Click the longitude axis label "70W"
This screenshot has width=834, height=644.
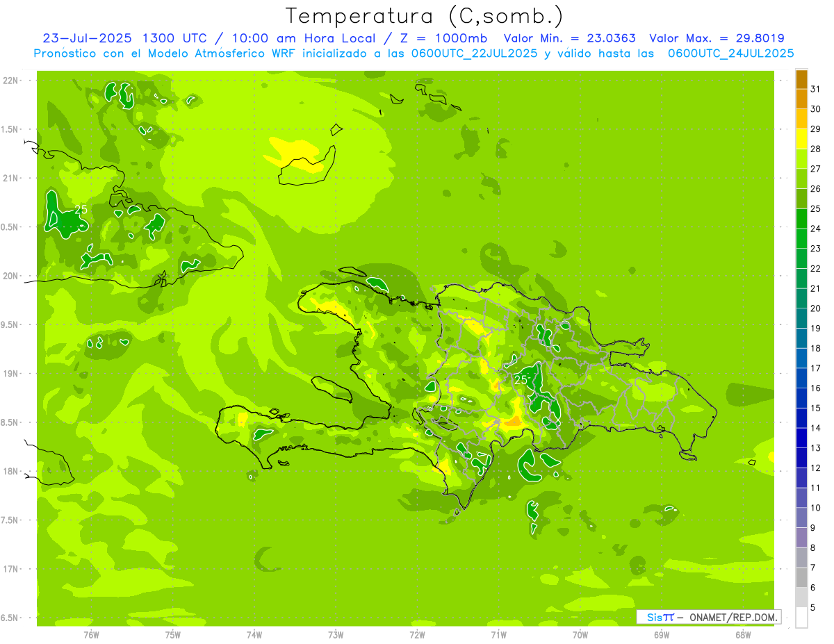580,635
